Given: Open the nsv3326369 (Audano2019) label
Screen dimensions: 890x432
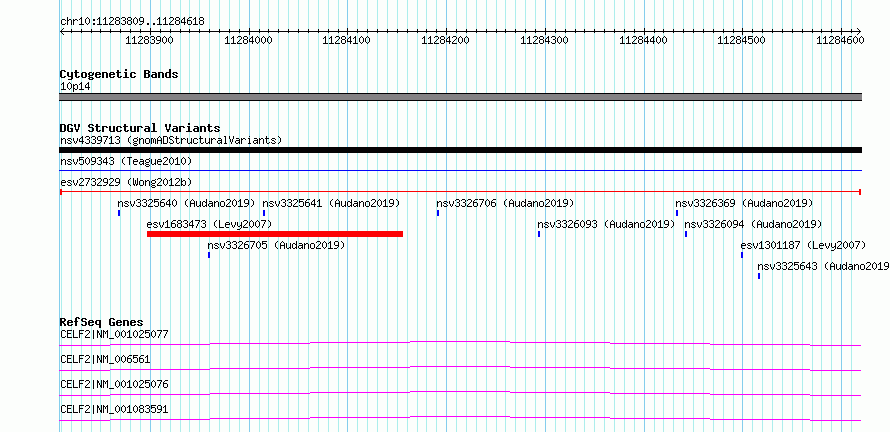Looking at the screenshot, I should click(x=744, y=203).
